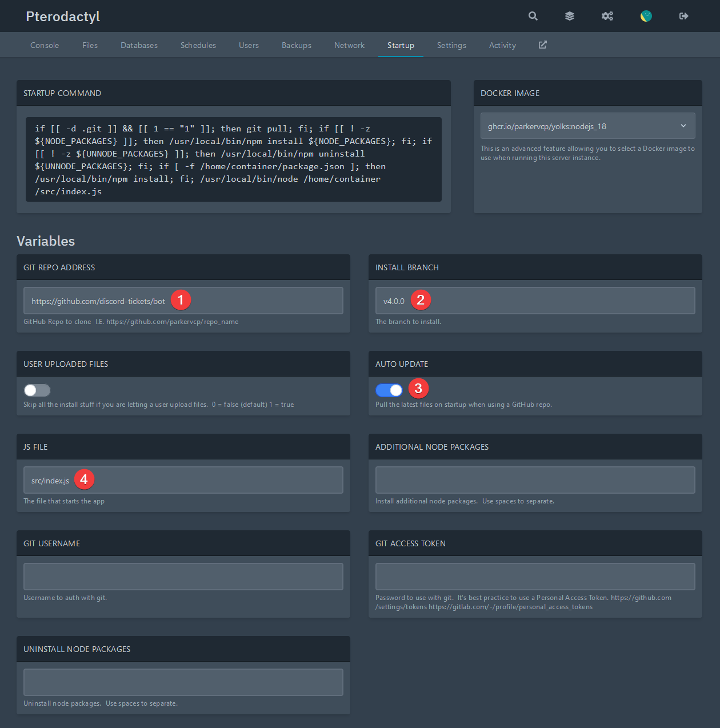
Task: Click the Additional Node Packages field
Action: pos(535,479)
